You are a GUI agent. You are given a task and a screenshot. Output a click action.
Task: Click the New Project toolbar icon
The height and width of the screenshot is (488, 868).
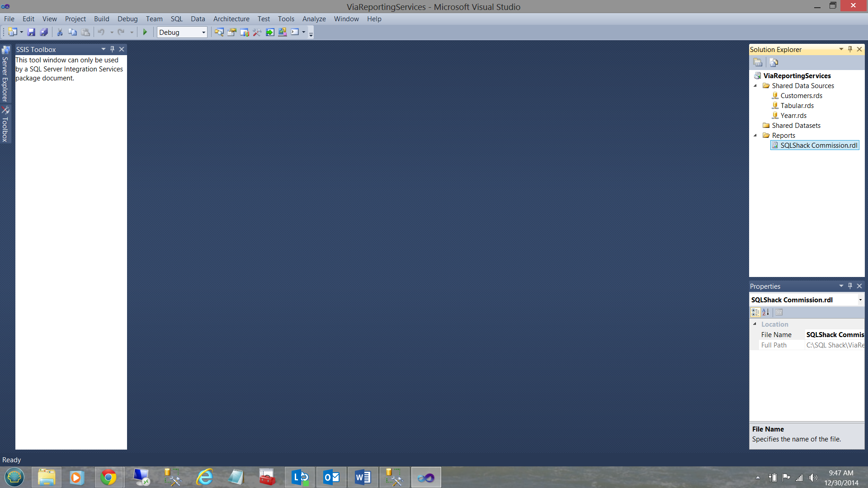pos(12,32)
